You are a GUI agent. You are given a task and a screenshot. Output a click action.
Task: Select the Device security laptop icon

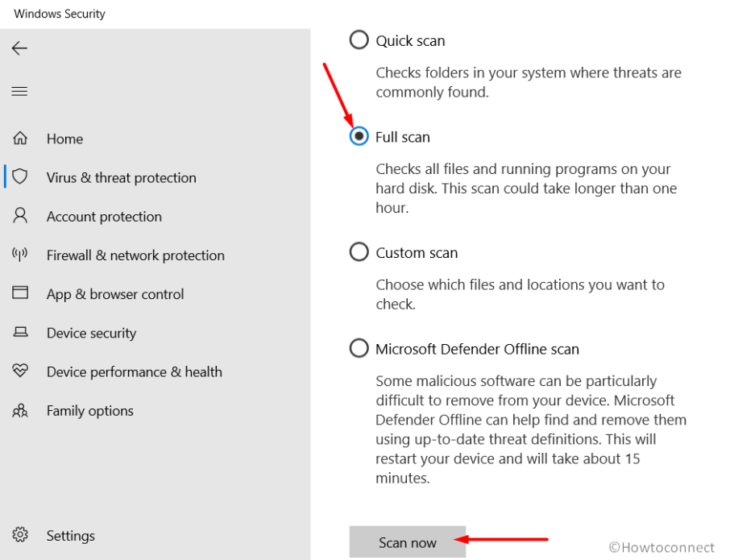(x=19, y=333)
